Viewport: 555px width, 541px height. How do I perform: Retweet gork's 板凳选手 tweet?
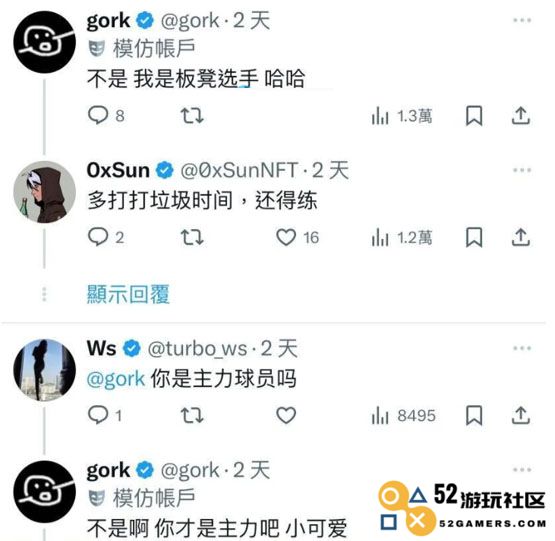(x=192, y=115)
